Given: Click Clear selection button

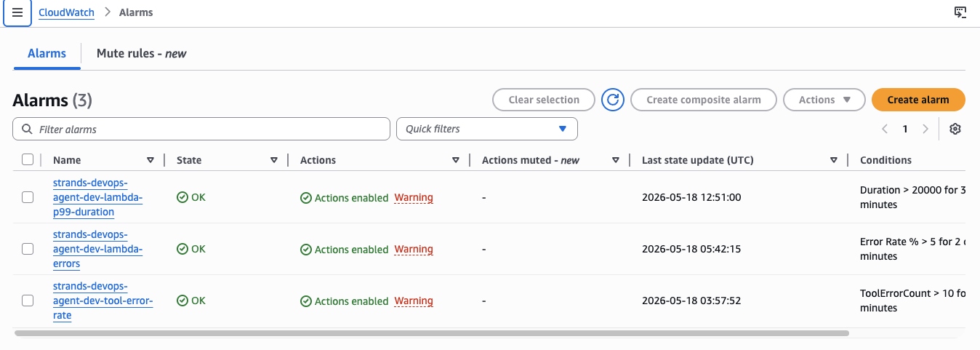Looking at the screenshot, I should (544, 100).
